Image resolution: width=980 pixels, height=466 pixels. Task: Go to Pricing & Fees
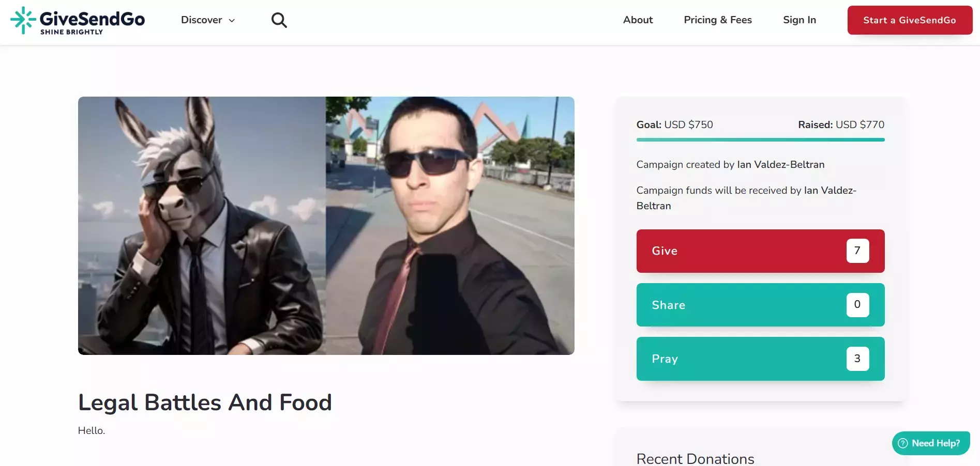coord(718,20)
